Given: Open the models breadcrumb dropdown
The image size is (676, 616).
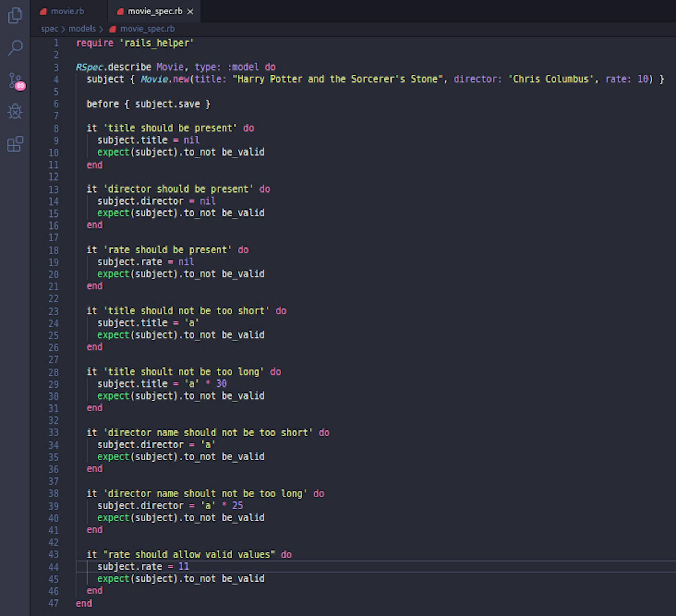Looking at the screenshot, I should coord(82,29).
